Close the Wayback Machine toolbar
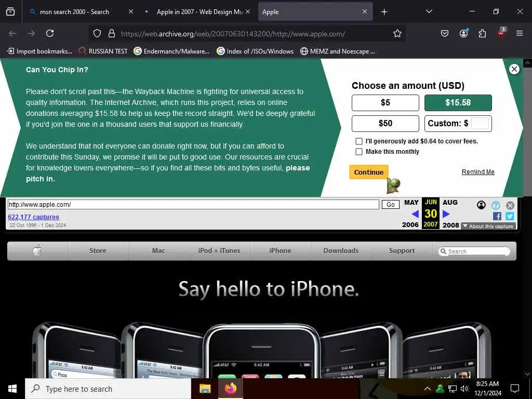This screenshot has height=399, width=532. (510, 205)
